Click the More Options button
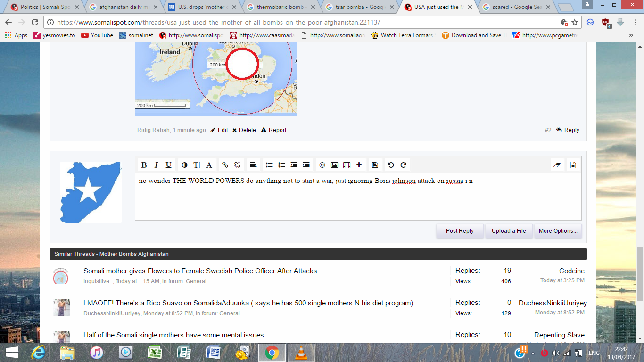 (558, 231)
